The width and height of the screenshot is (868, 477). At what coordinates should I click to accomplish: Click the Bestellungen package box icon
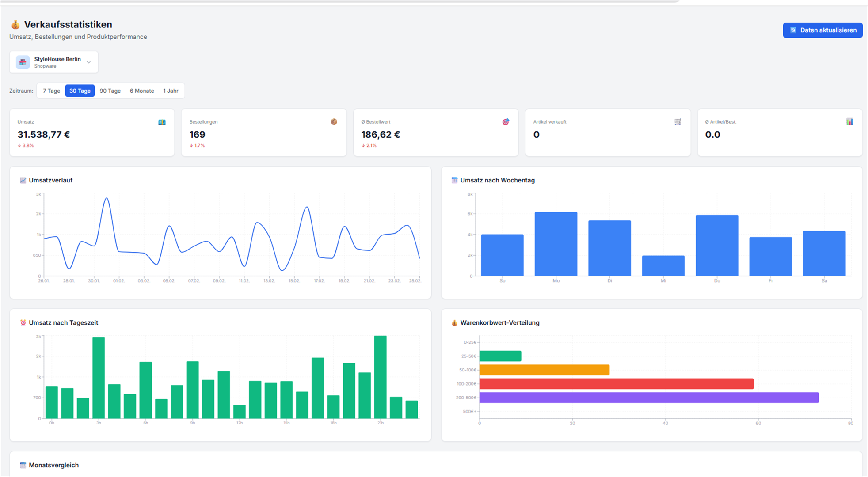[x=334, y=122]
